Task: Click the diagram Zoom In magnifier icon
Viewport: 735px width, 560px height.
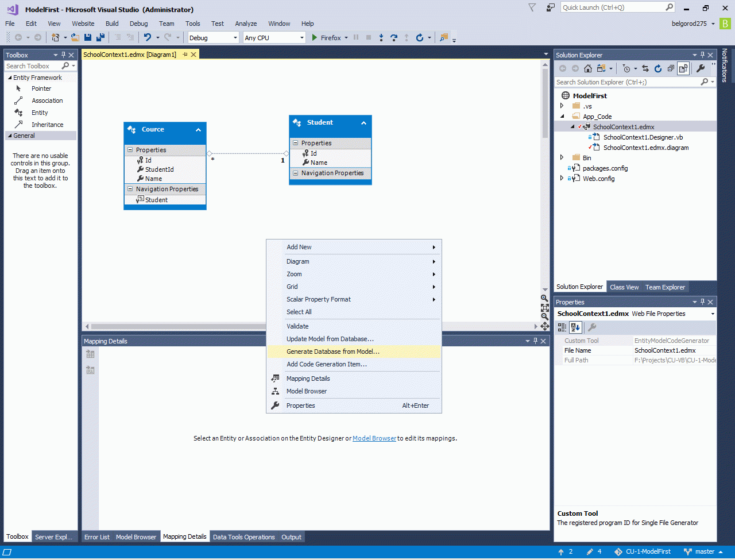Action: point(544,298)
